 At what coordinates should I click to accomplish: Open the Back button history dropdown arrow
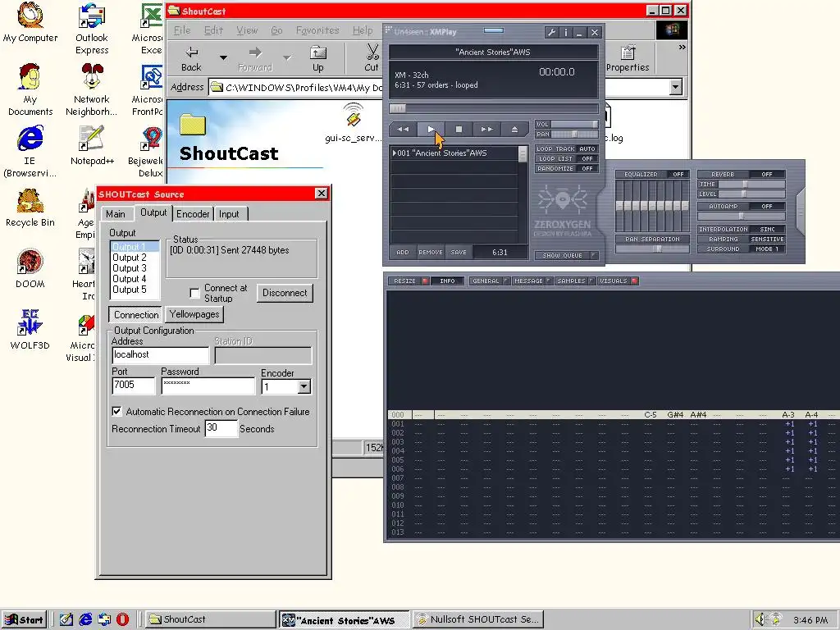click(x=223, y=58)
